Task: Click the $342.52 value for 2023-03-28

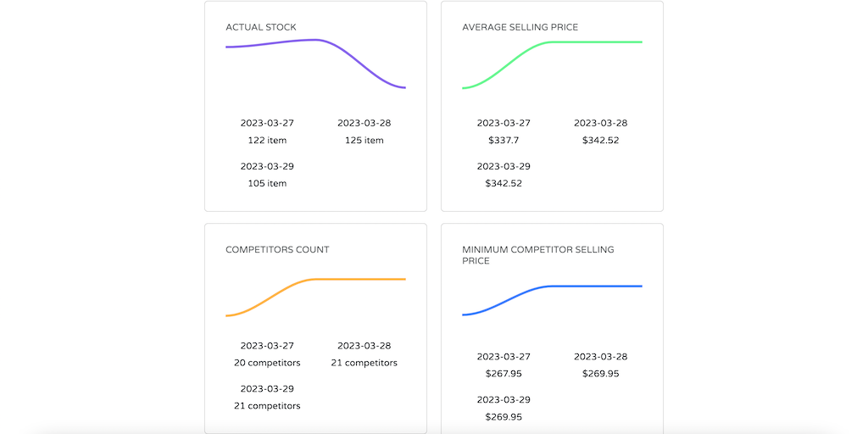Action: [x=600, y=141]
